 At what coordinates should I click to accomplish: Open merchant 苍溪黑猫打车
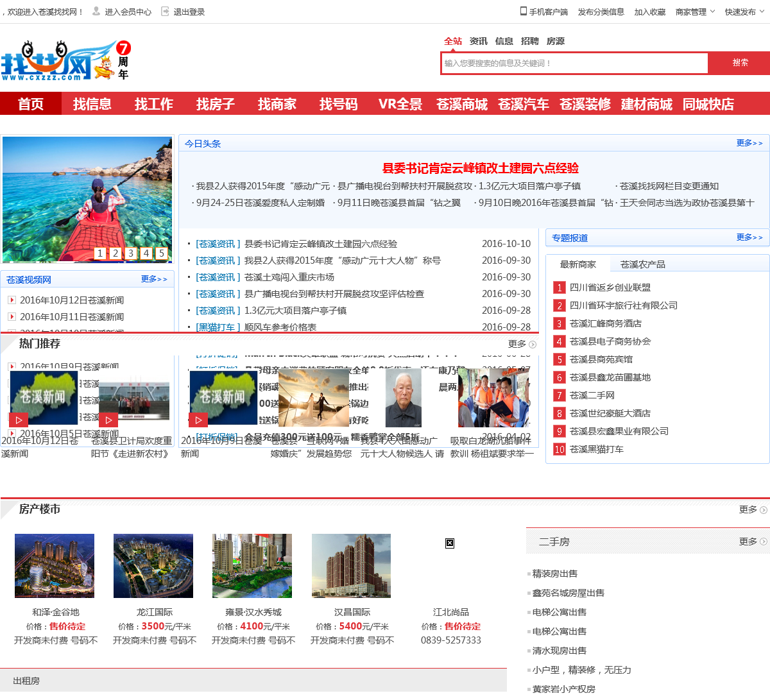(x=597, y=449)
